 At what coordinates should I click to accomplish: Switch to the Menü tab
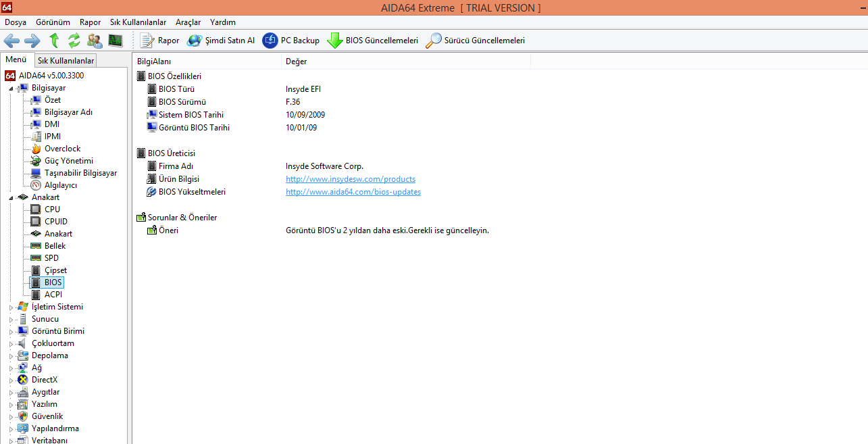(16, 59)
